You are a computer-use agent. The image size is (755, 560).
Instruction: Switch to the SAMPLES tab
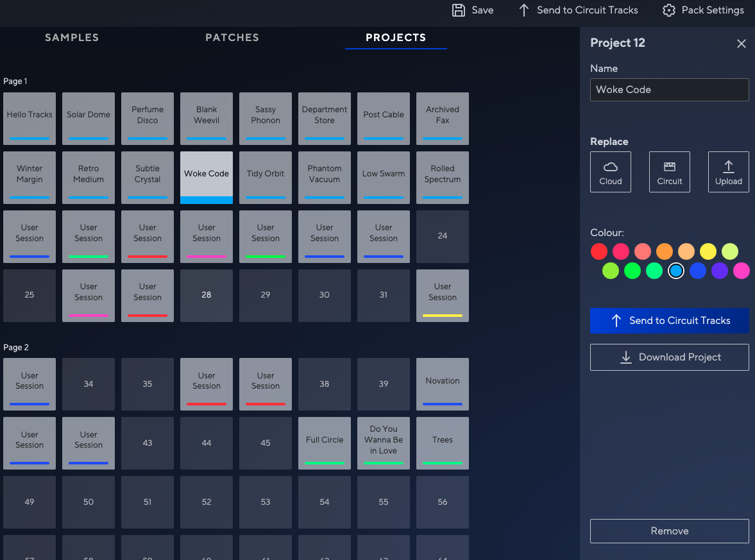[x=71, y=38]
